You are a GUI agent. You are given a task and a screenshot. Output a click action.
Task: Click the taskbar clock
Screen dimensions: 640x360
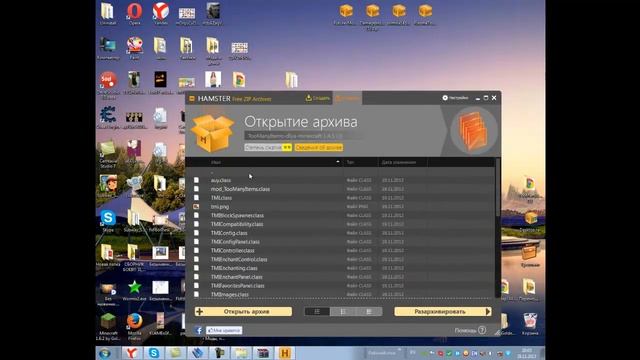(527, 353)
